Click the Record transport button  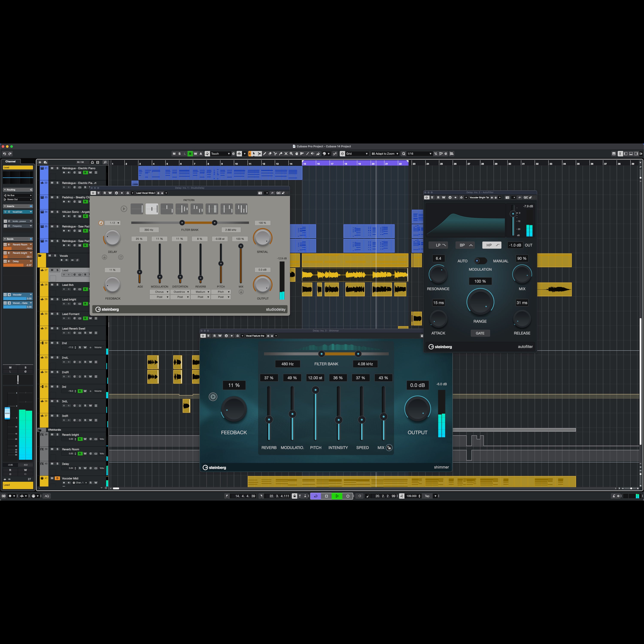click(x=348, y=496)
